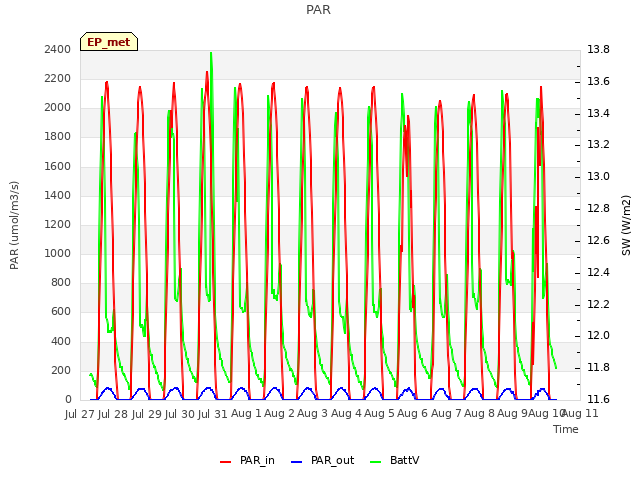Click the 'Aug 2' x-axis tick label
The width and height of the screenshot is (640, 480).
coord(279,413)
